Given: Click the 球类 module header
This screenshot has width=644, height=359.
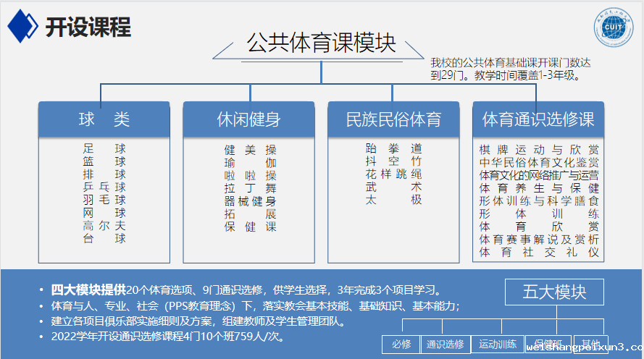Looking at the screenshot, I should click(x=104, y=119).
